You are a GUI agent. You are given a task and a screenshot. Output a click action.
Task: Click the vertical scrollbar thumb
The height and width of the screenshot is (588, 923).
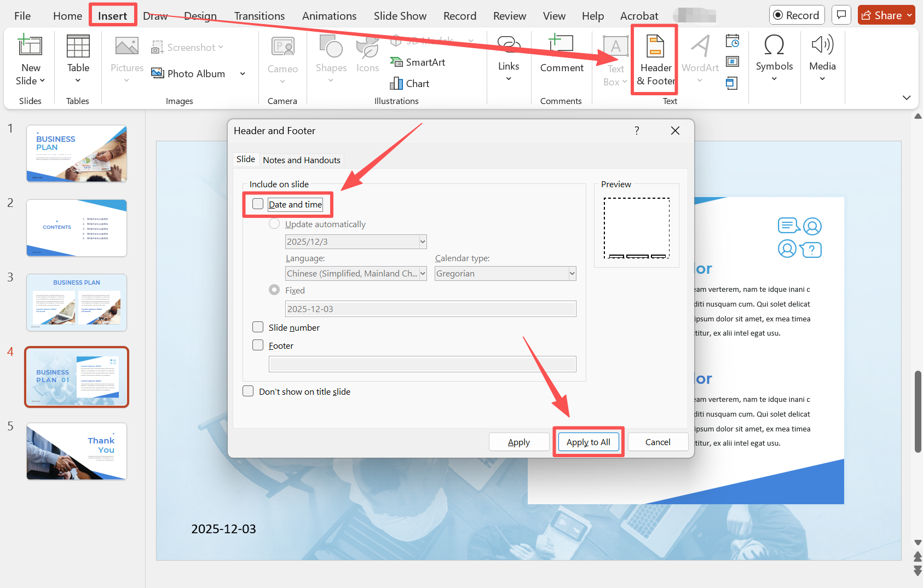pos(918,411)
